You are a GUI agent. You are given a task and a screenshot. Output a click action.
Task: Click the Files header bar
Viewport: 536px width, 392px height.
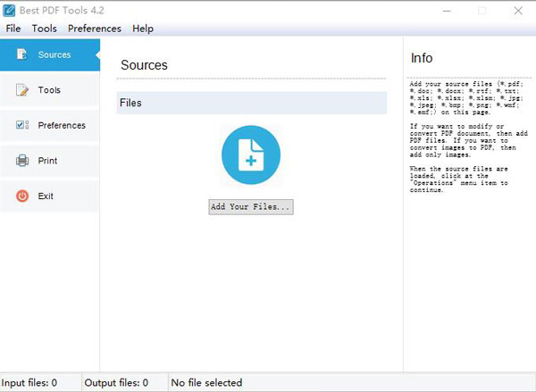pyautogui.click(x=252, y=103)
